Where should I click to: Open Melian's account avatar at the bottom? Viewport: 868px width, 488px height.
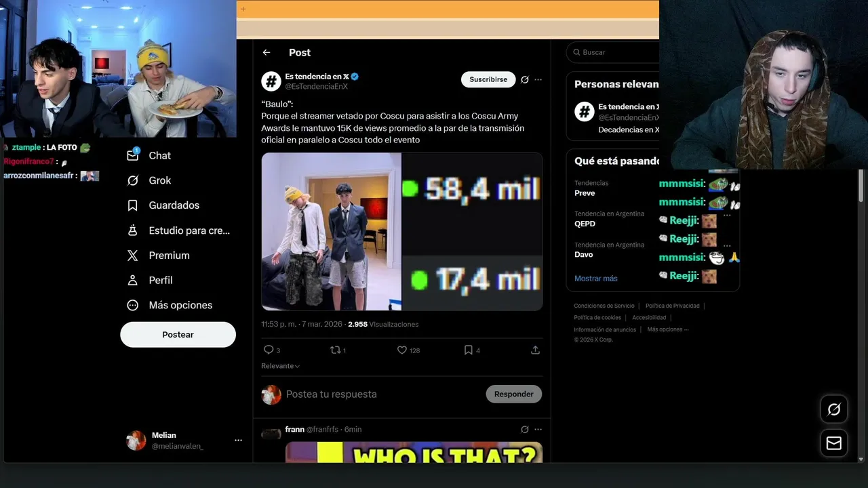click(136, 441)
